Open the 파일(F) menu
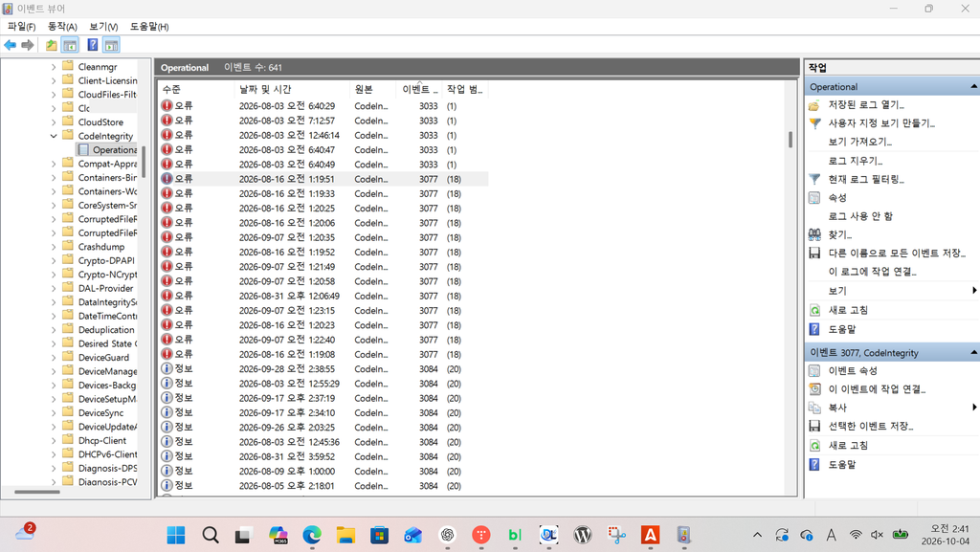 point(21,26)
